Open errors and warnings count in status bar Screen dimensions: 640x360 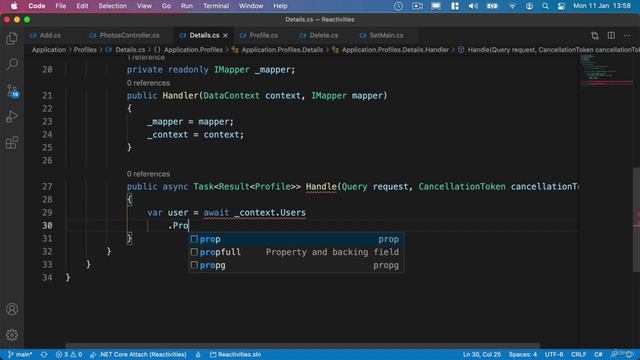coord(69,354)
